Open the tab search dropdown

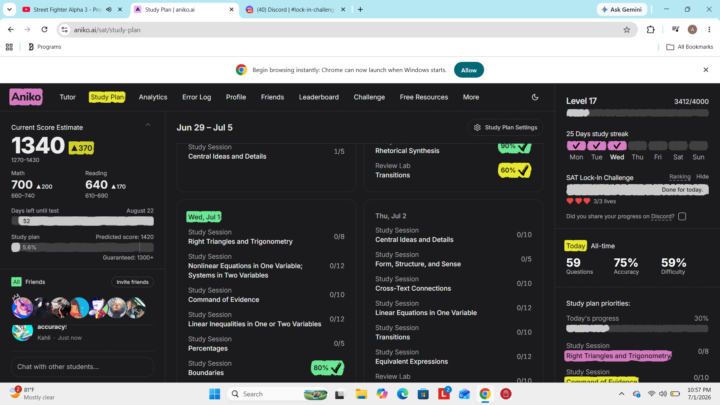pos(9,9)
